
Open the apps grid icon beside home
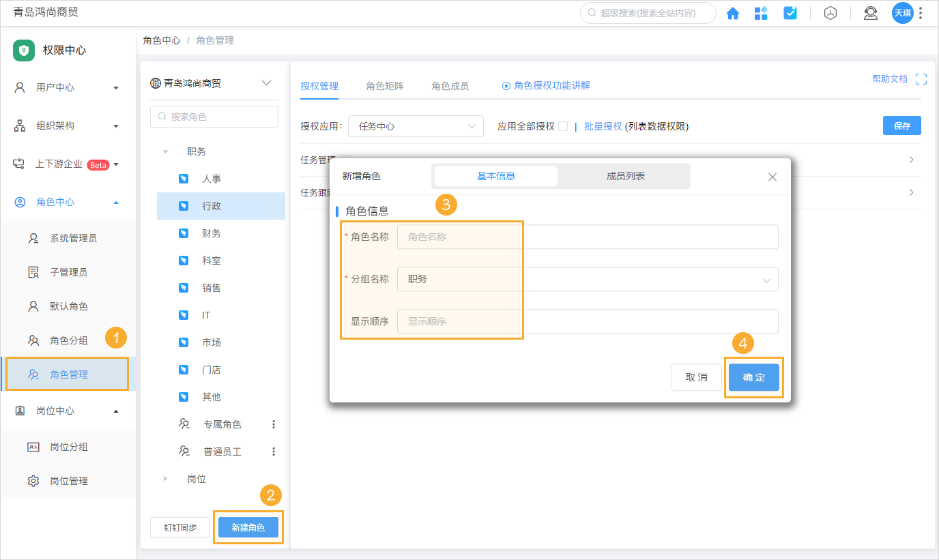pos(761,13)
